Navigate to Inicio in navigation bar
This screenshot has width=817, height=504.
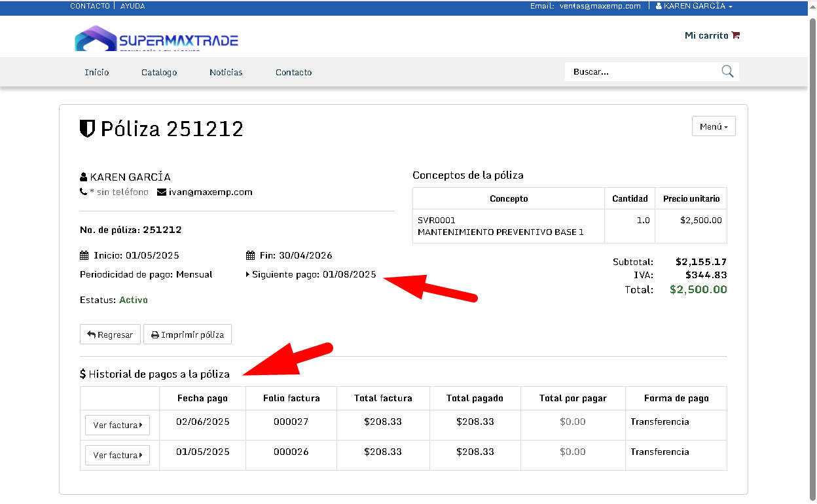pyautogui.click(x=97, y=72)
